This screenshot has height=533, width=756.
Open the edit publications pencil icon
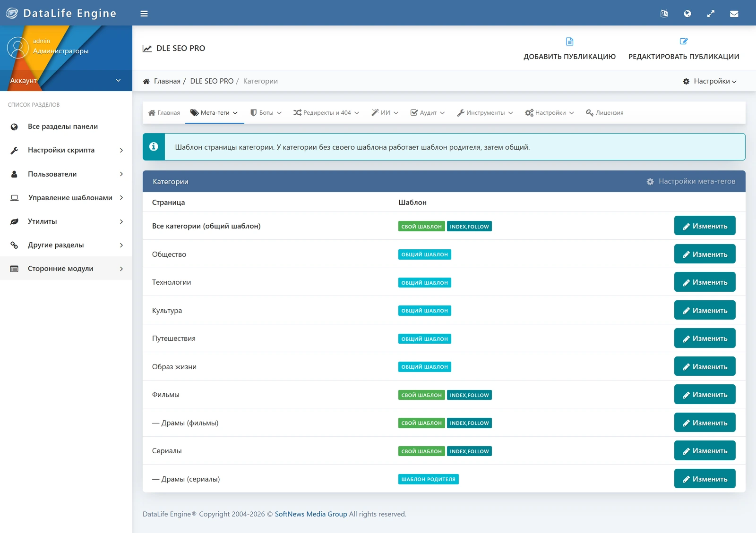684,42
